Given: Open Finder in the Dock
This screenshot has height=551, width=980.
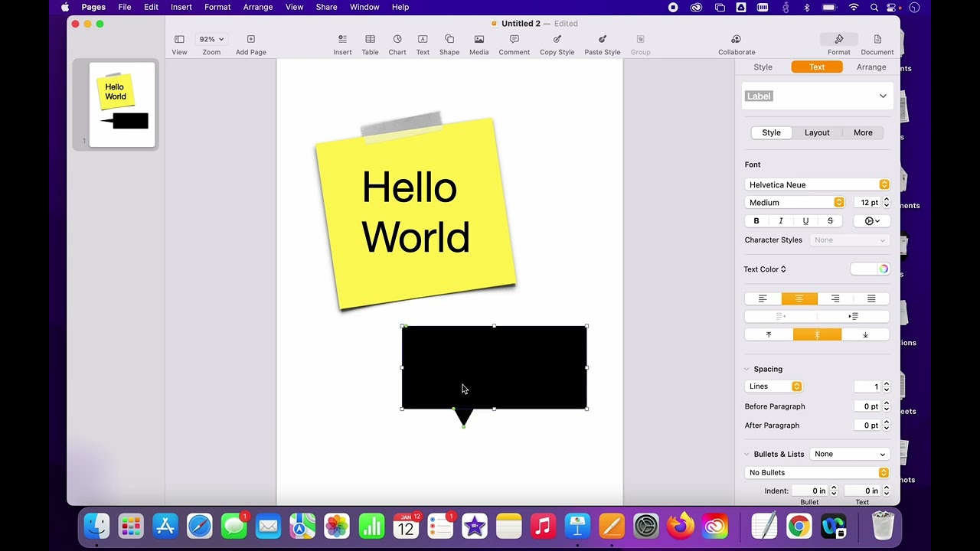Looking at the screenshot, I should pyautogui.click(x=96, y=526).
